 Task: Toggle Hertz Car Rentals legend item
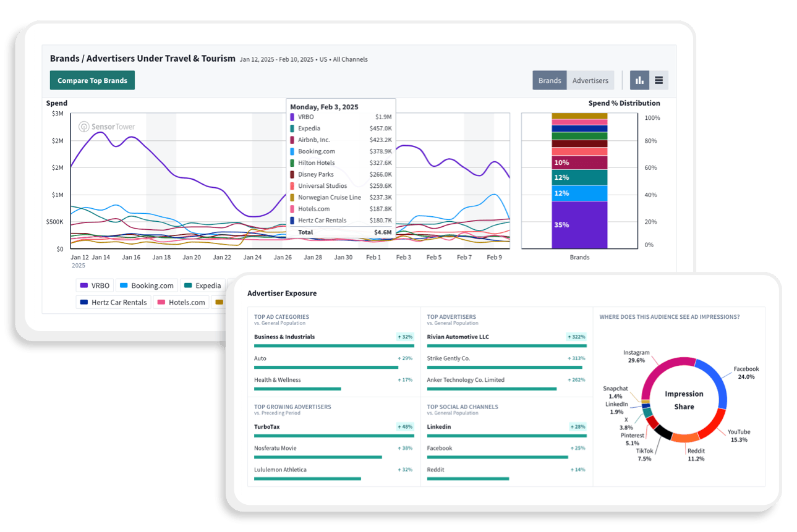[x=114, y=302]
